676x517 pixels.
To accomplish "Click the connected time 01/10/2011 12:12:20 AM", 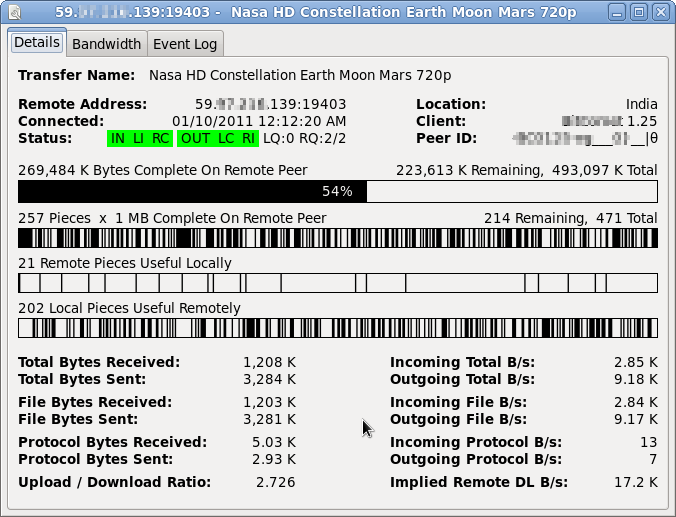I will coord(259,121).
